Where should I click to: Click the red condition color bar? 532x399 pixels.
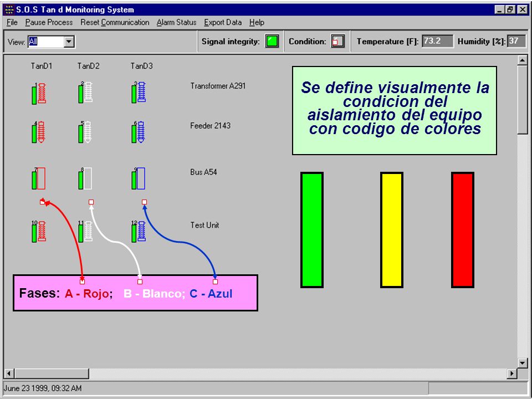(462, 230)
